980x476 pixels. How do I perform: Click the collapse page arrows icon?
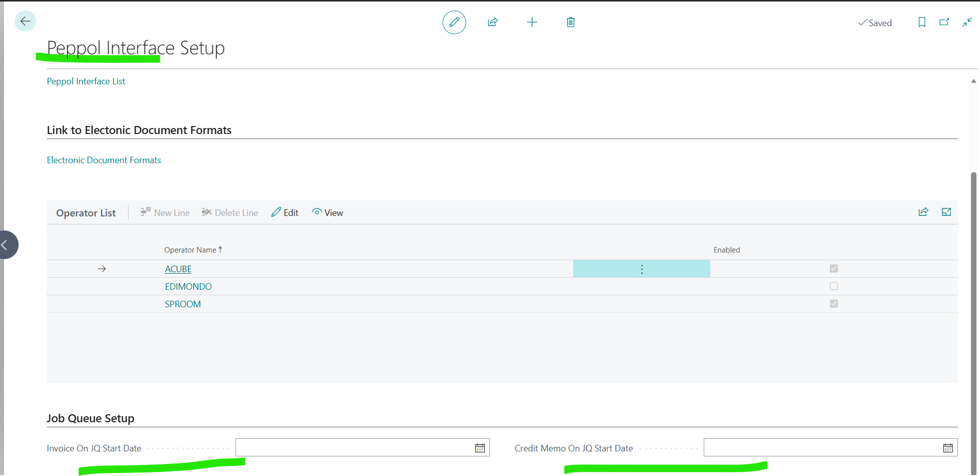click(967, 22)
